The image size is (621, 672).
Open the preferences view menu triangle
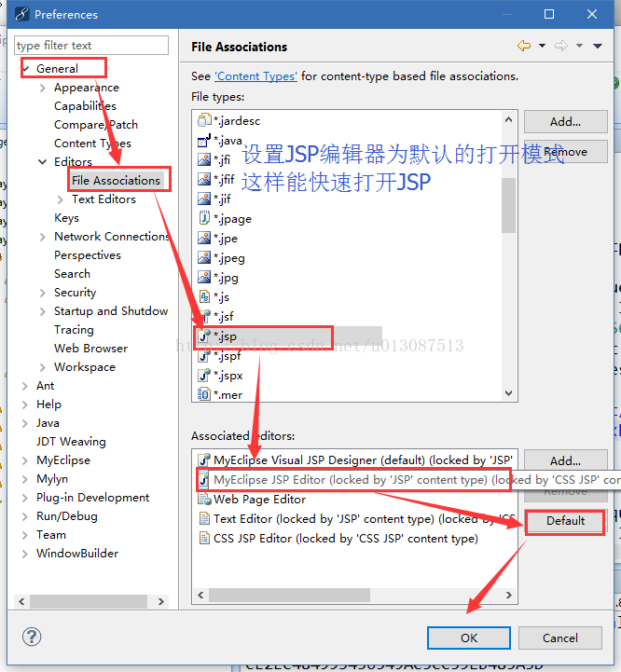(598, 46)
